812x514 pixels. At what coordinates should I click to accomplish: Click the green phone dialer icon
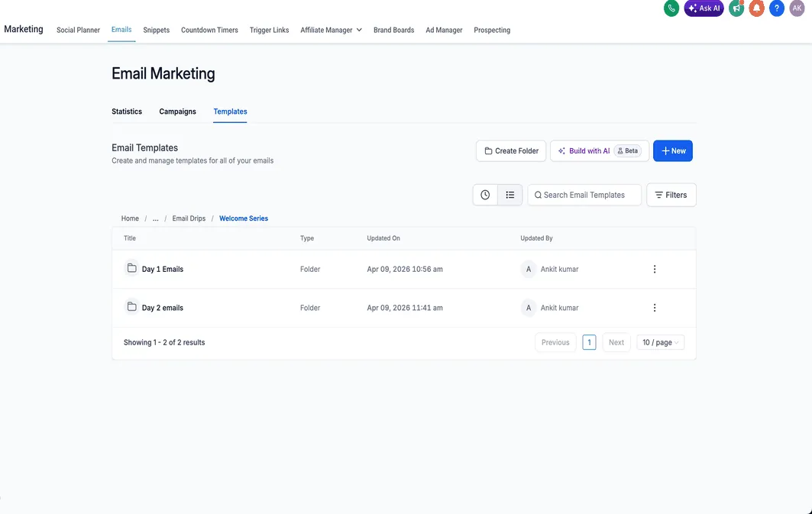(x=671, y=8)
